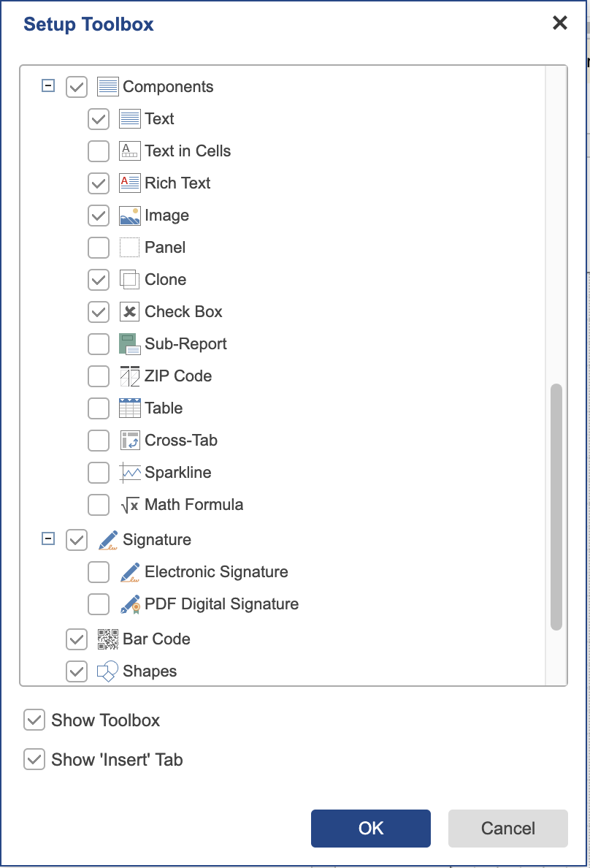Click the Components group icon
This screenshot has width=590, height=868.
coord(107,87)
